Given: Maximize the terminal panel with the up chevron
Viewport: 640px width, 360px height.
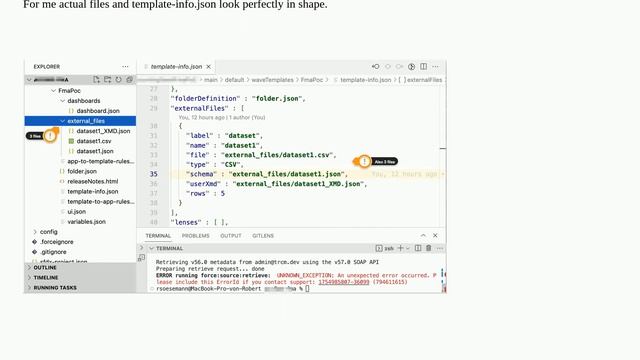Looking at the screenshot, I should (423, 236).
